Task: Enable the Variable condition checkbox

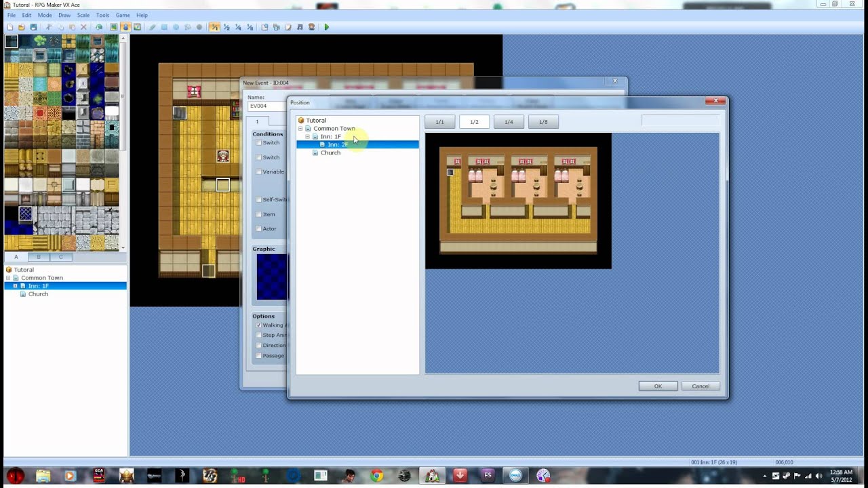Action: coord(258,171)
